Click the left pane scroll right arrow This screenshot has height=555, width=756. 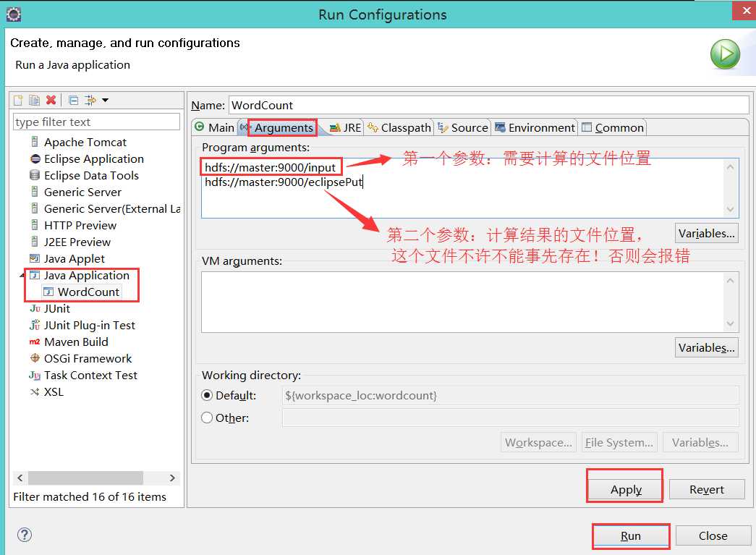tap(172, 478)
